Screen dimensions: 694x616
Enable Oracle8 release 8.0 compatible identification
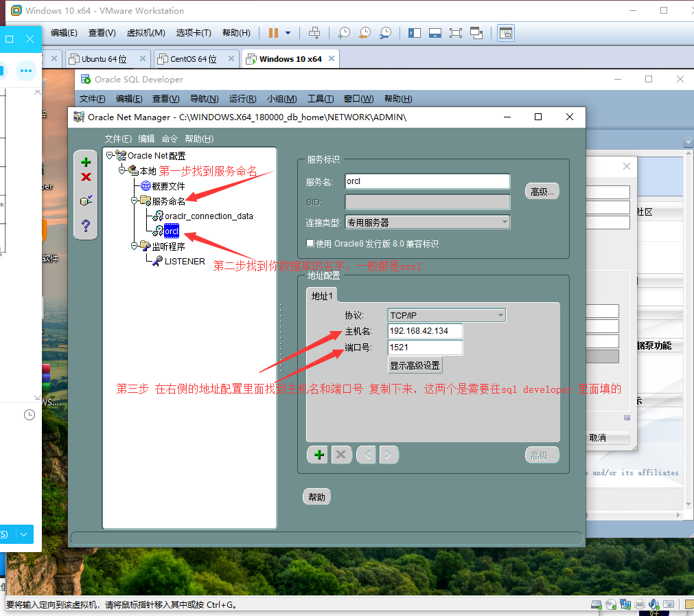click(310, 242)
